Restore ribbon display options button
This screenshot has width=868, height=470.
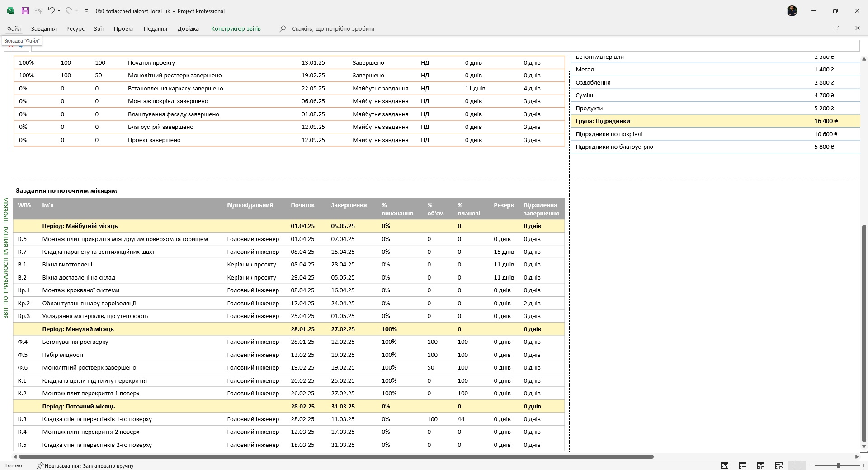(x=836, y=28)
